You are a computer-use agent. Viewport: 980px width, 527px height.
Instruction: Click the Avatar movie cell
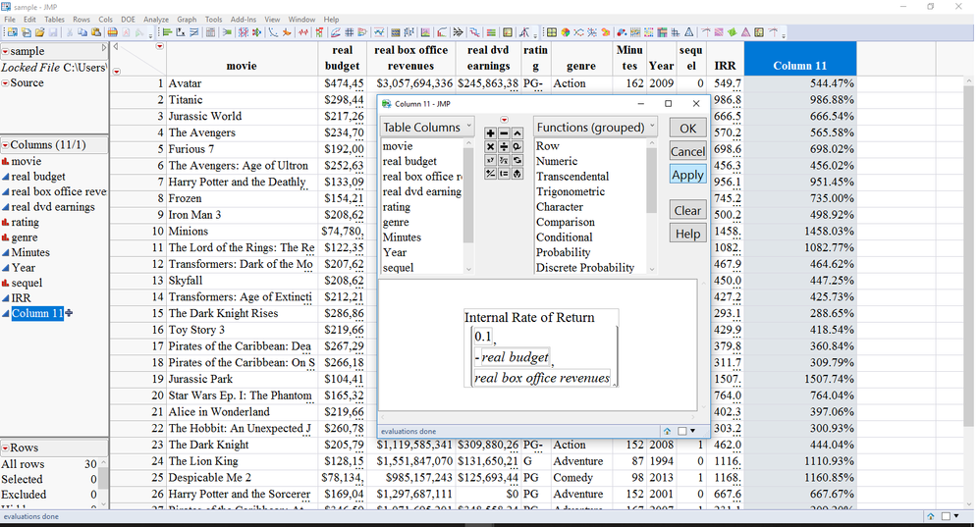click(x=243, y=83)
